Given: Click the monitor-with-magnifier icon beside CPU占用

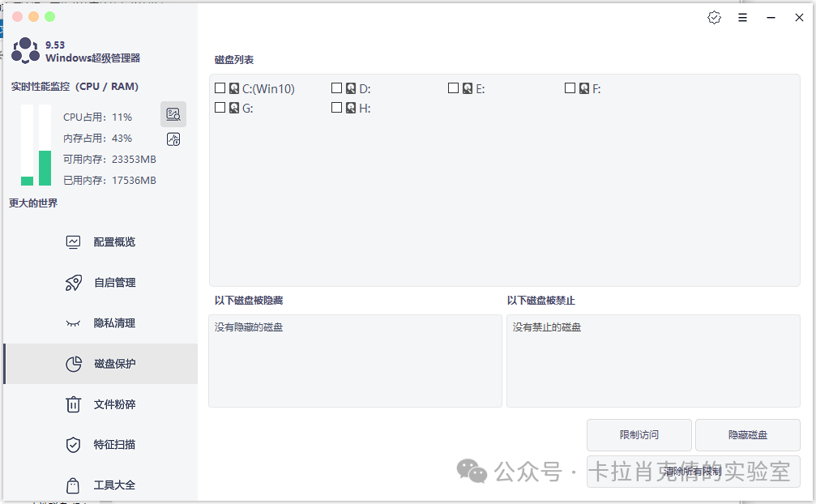Looking at the screenshot, I should pyautogui.click(x=173, y=114).
